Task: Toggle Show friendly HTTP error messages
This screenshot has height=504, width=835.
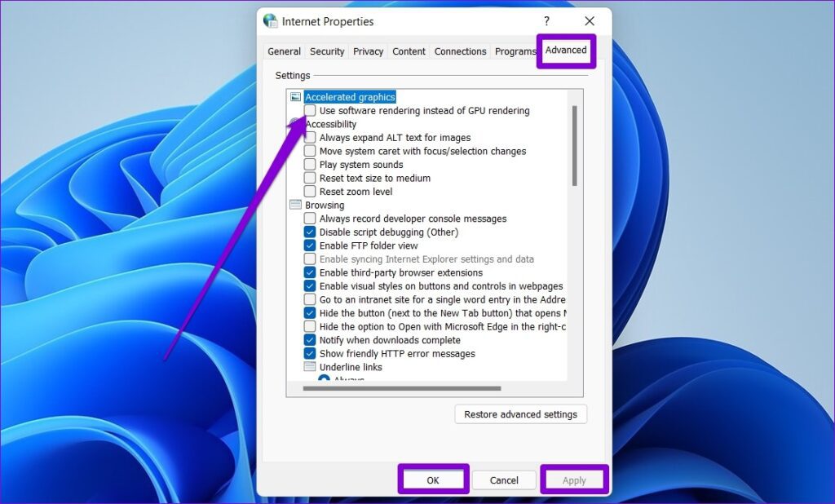Action: click(310, 354)
